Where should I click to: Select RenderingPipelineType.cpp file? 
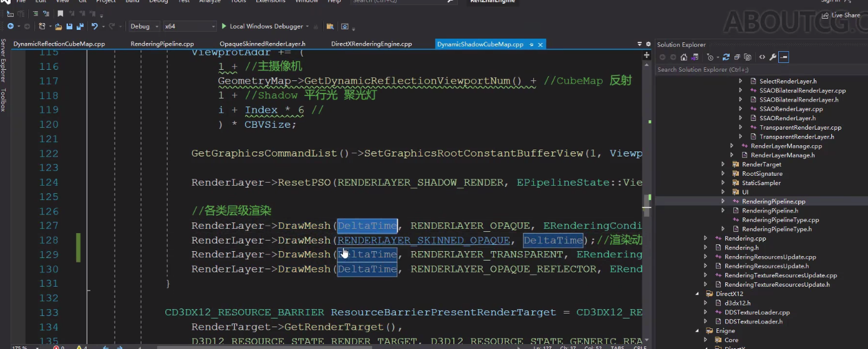780,220
